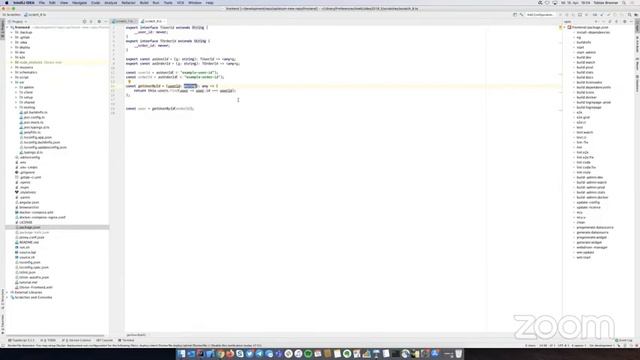Click the Apple menu icon
640x360 pixels.
(x=7, y=2)
